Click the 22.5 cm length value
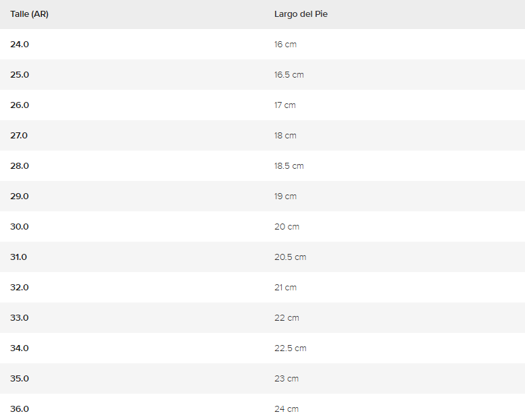This screenshot has height=420, width=525. pyautogui.click(x=290, y=348)
